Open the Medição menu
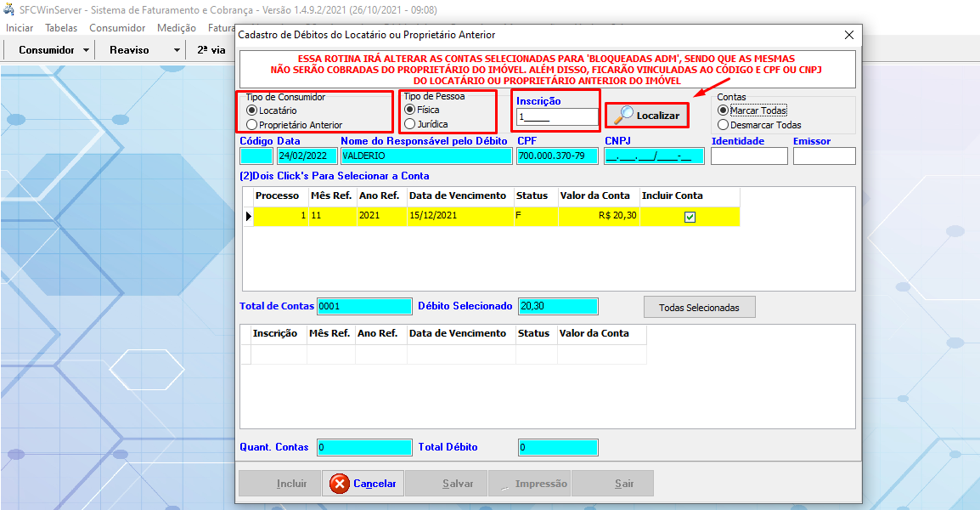This screenshot has width=980, height=510. [x=177, y=28]
